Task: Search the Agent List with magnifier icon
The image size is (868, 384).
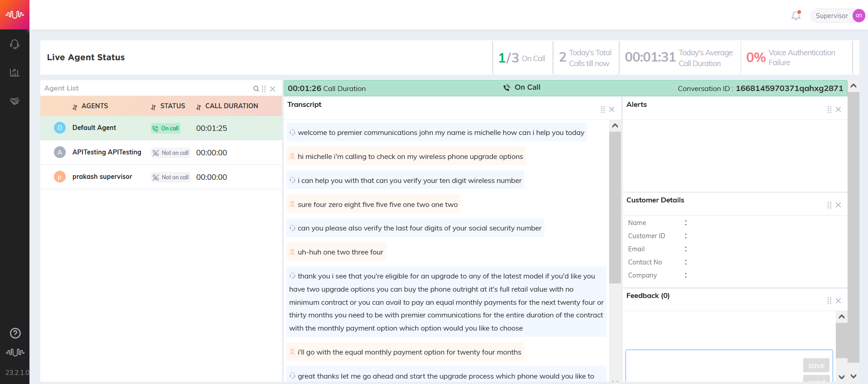Action: (x=256, y=89)
